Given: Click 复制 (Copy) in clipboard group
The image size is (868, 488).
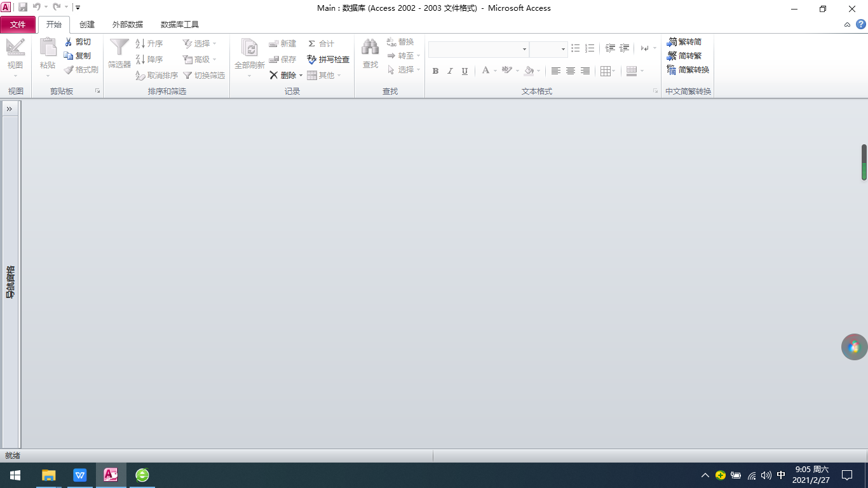Looking at the screenshot, I should point(78,56).
